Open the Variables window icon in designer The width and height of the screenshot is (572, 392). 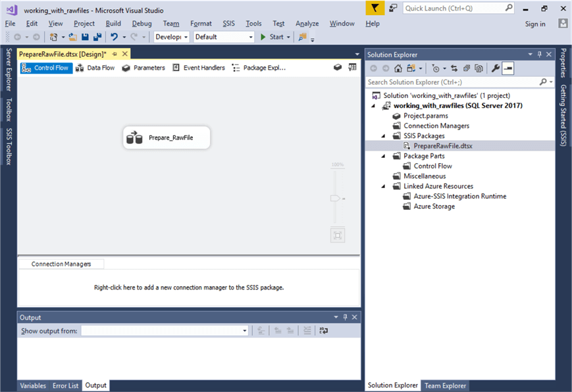point(352,68)
